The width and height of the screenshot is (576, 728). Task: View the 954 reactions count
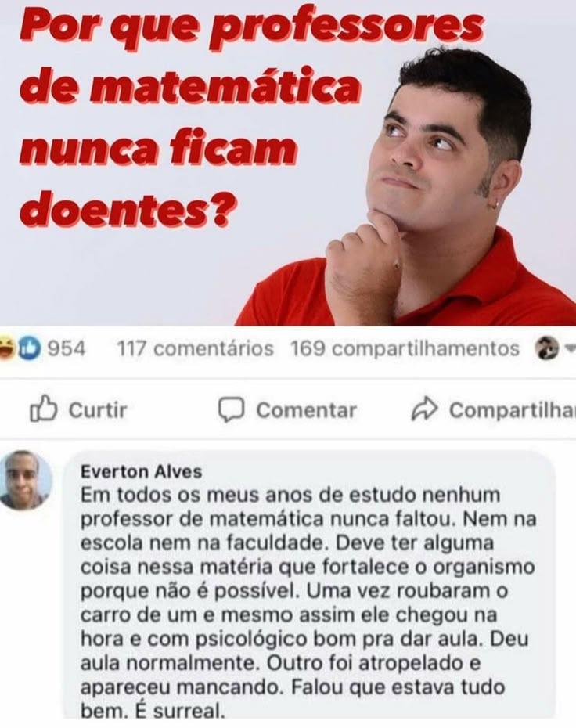pyautogui.click(x=67, y=348)
